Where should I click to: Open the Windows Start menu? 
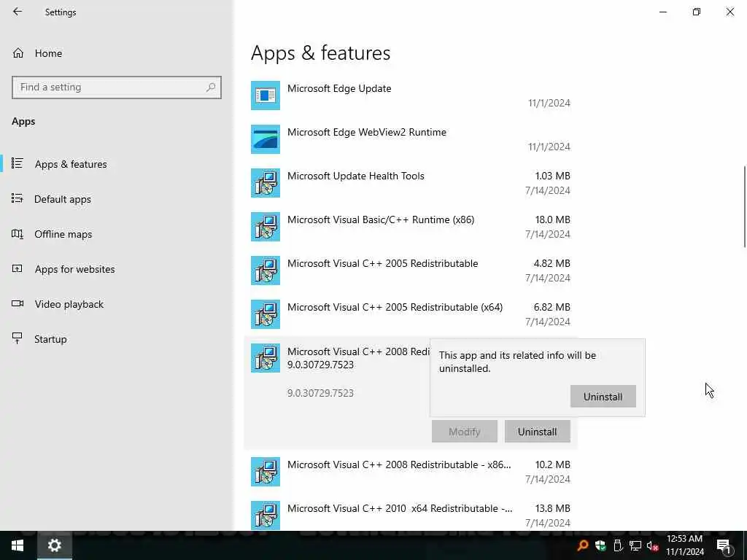click(x=18, y=545)
